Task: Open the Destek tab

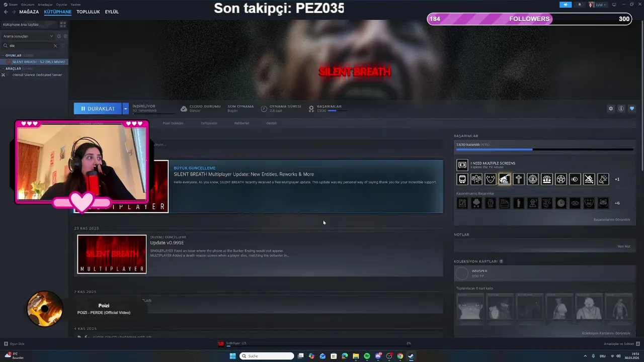Action: coord(272,123)
